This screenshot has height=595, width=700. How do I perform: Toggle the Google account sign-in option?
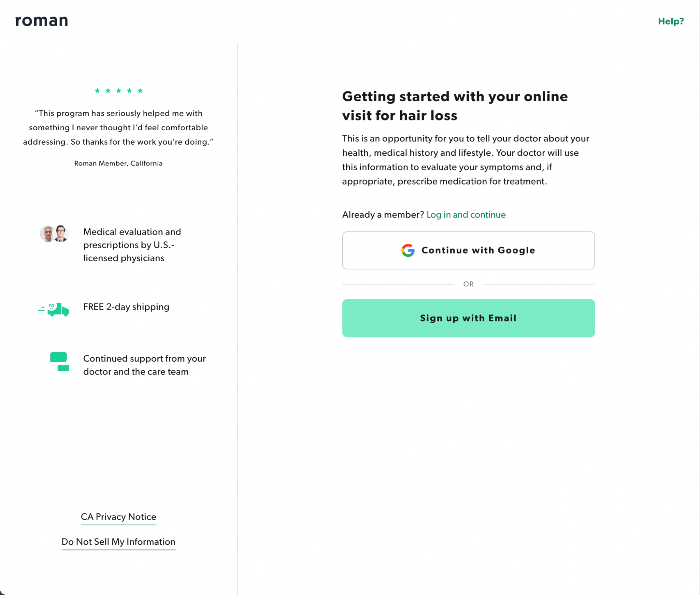click(x=468, y=250)
